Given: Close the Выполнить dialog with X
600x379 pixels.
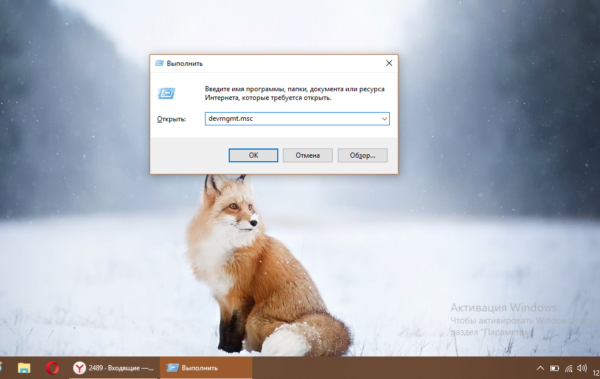Looking at the screenshot, I should (x=389, y=63).
